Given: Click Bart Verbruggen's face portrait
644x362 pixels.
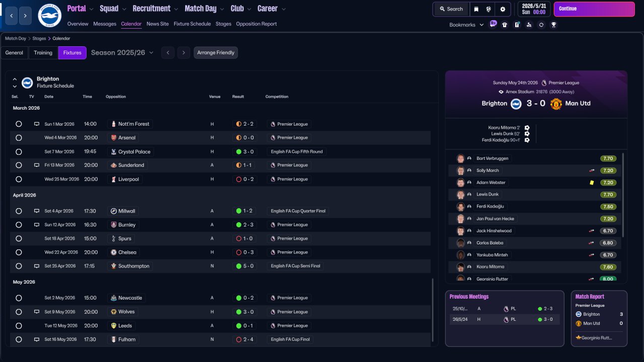Looking at the screenshot, I should pos(460,158).
